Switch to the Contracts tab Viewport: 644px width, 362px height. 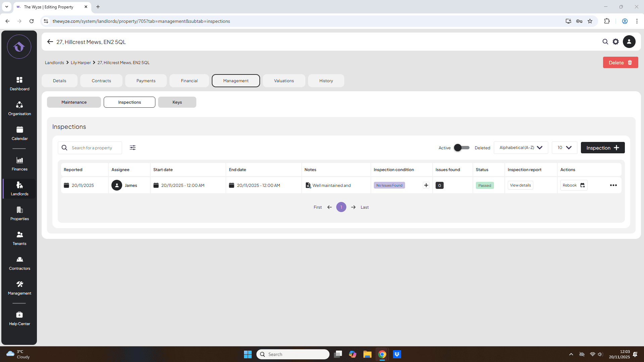pos(101,81)
